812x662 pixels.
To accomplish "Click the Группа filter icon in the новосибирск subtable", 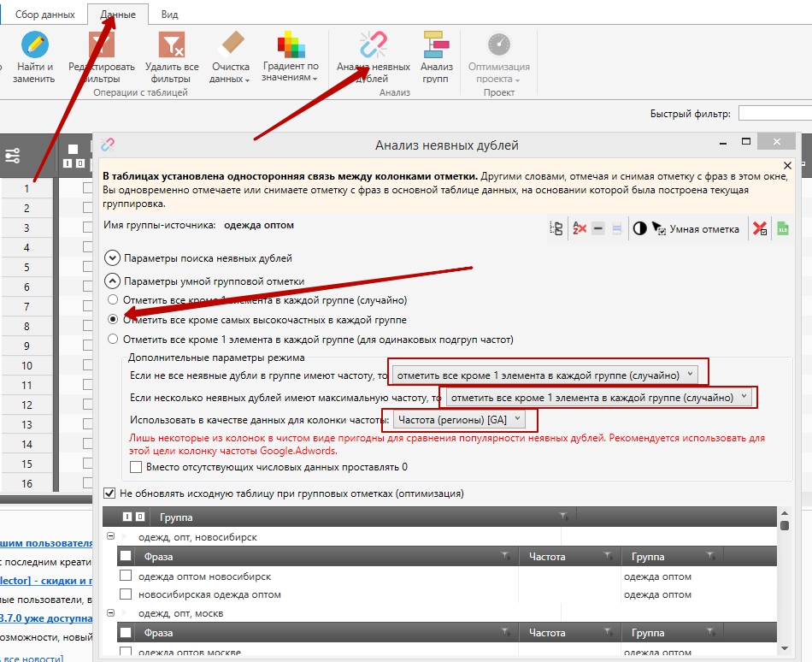I will pyautogui.click(x=711, y=556).
